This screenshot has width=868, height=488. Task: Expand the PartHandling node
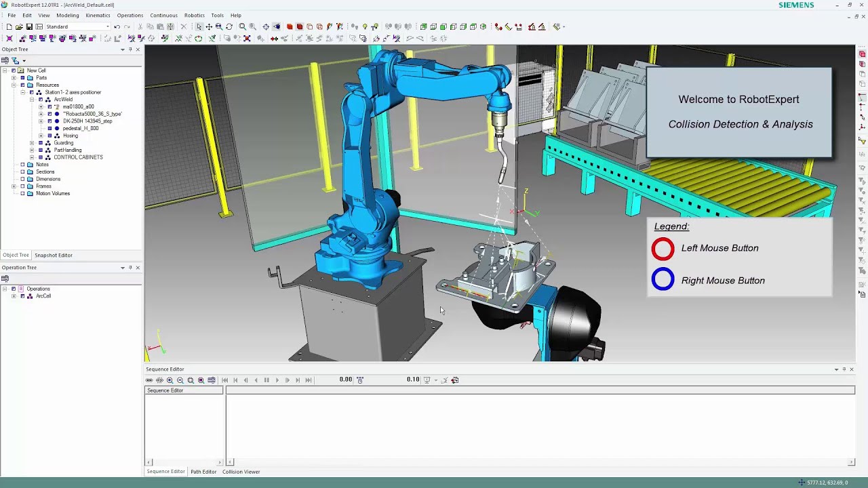(31, 150)
